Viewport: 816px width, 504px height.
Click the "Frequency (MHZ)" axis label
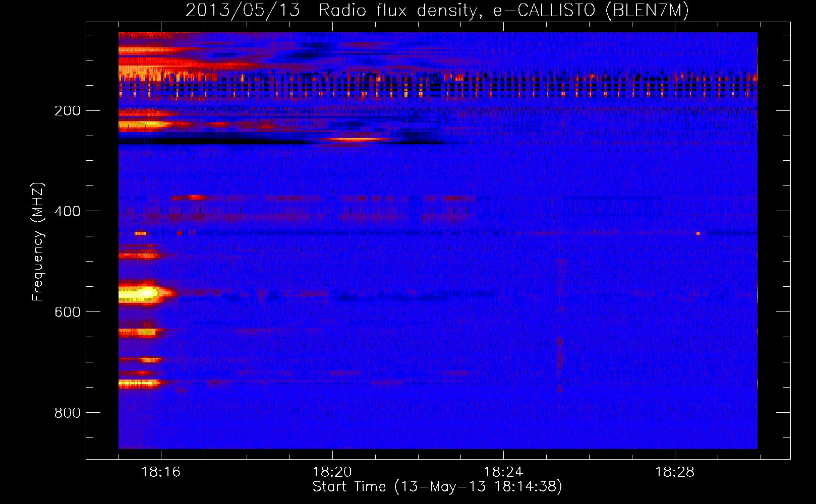point(38,241)
